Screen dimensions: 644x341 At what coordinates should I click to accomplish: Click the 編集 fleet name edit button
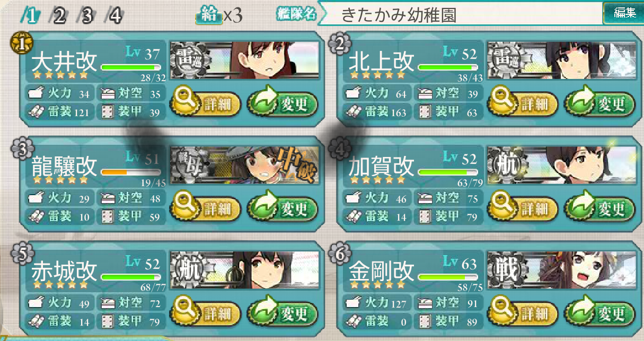tap(623, 13)
